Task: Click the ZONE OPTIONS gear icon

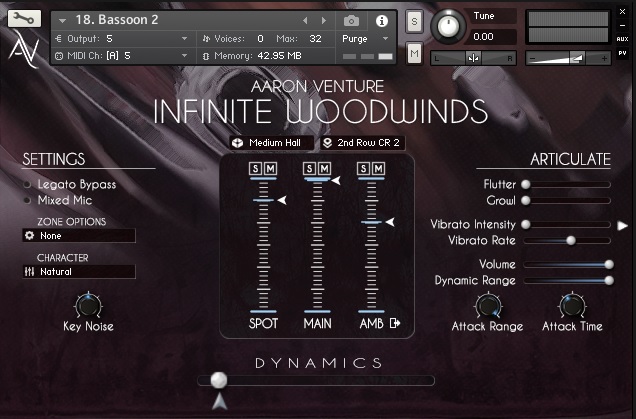Action: 30,235
